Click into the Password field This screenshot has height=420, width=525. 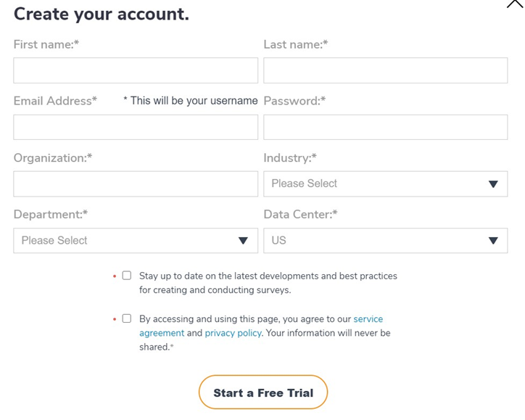(x=385, y=128)
